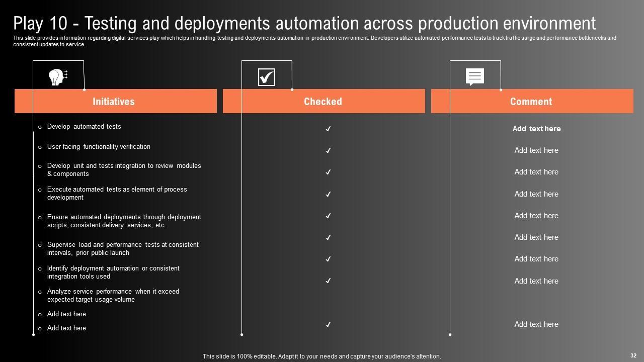Click 'Develop unit and tests integration' initiative
This screenshot has width=644, height=362.
tap(124, 169)
